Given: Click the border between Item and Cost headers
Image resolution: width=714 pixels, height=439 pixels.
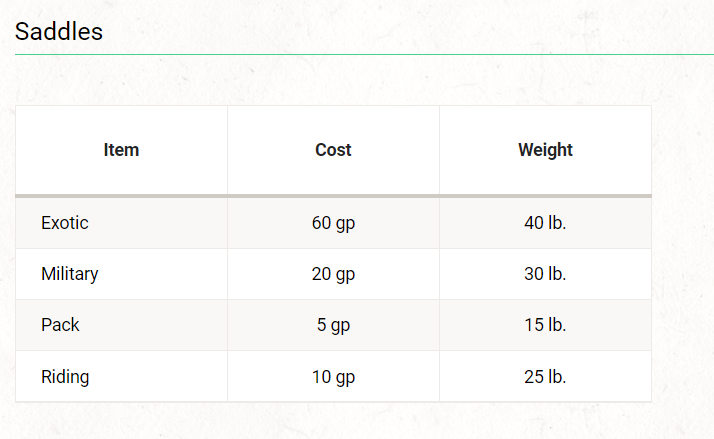Looking at the screenshot, I should [227, 150].
